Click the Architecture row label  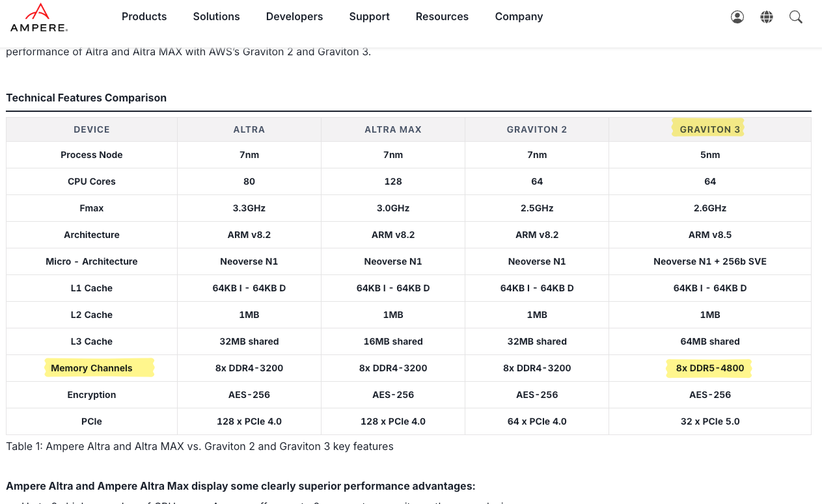[92, 235]
